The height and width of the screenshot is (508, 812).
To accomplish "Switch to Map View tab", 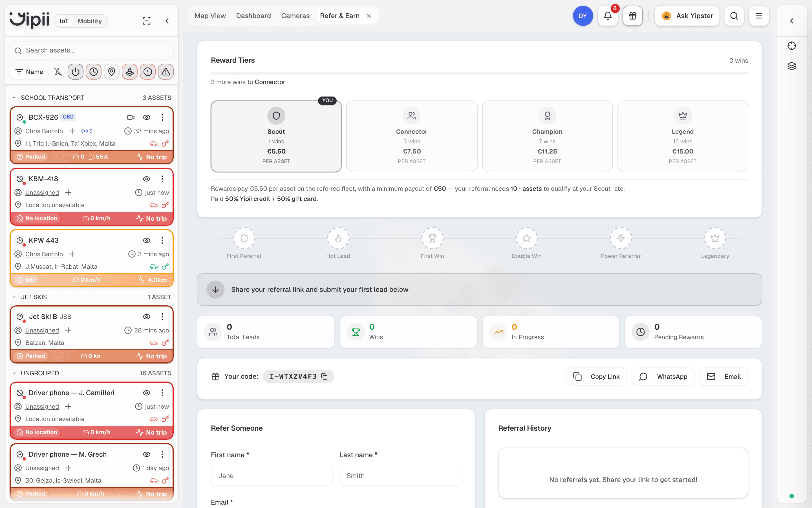I will 210,16.
